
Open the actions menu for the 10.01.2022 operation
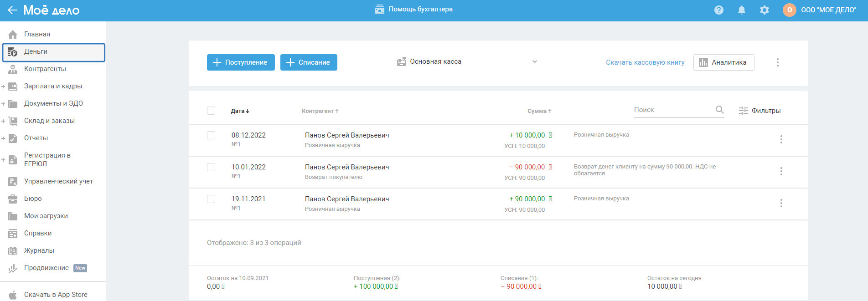tap(781, 171)
